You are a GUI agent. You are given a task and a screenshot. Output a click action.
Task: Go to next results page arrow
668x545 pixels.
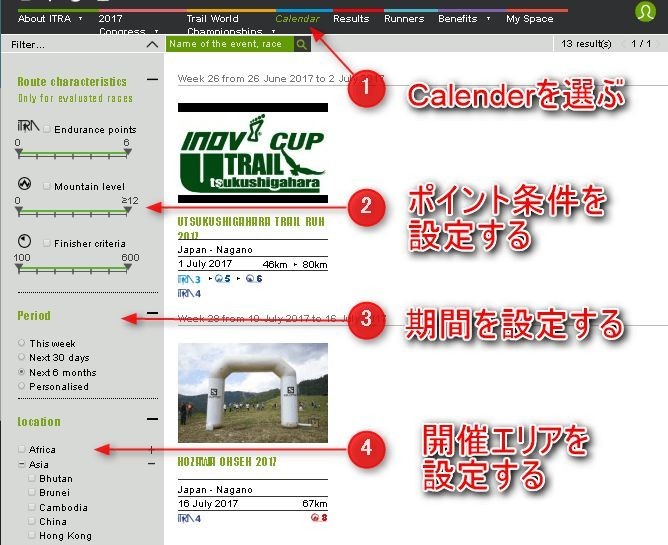pyautogui.click(x=658, y=43)
